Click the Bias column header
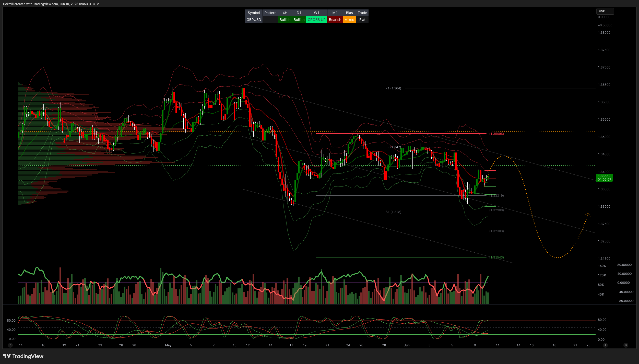Screen dimensions: 639x364 pos(349,13)
